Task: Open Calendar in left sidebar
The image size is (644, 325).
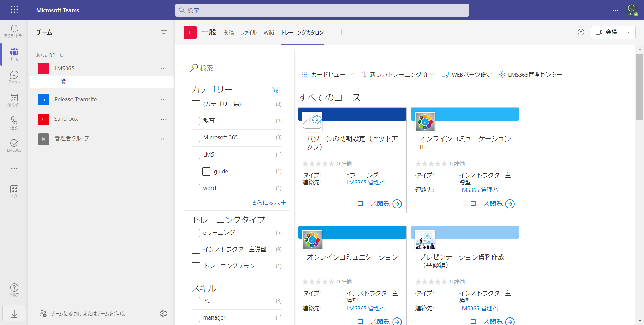Action: 14,100
